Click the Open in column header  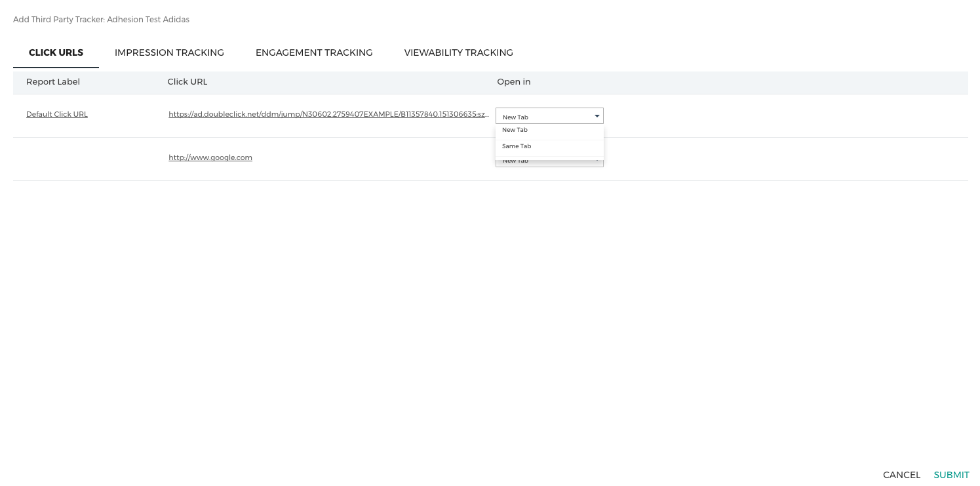pyautogui.click(x=514, y=82)
